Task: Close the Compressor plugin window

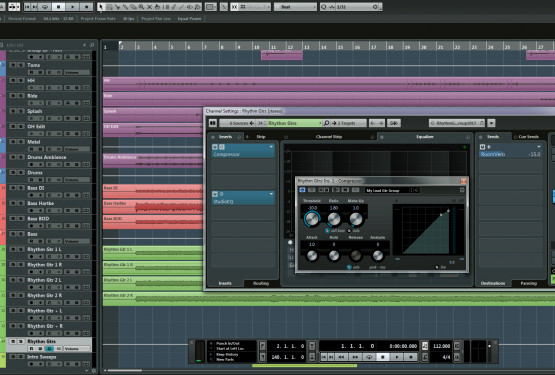Action: (x=463, y=181)
